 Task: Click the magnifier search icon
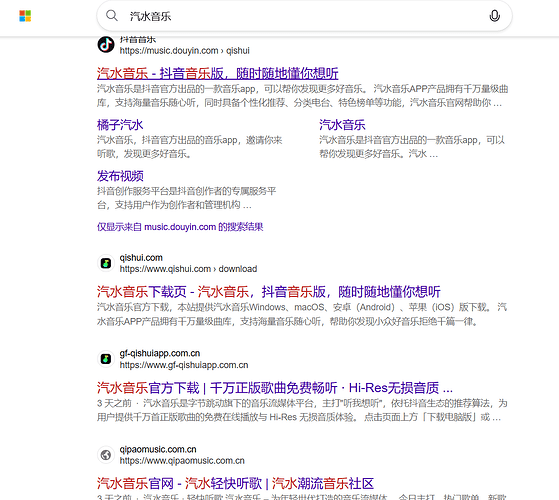tap(112, 16)
